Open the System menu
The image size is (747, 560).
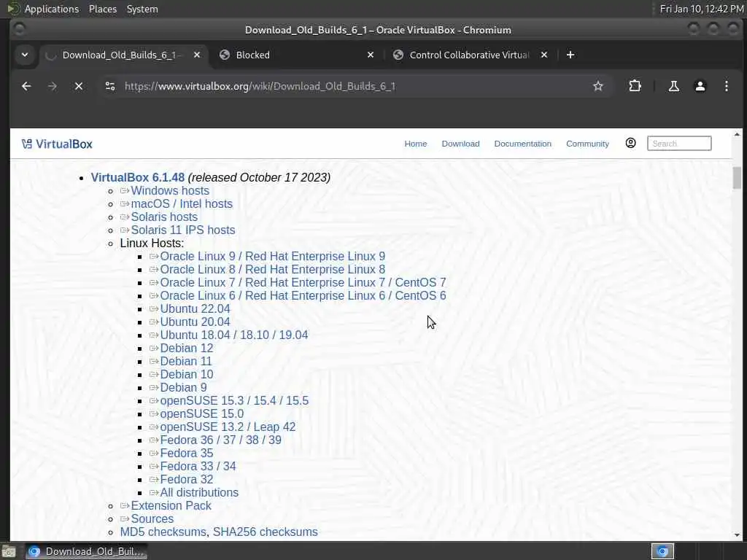pos(142,9)
